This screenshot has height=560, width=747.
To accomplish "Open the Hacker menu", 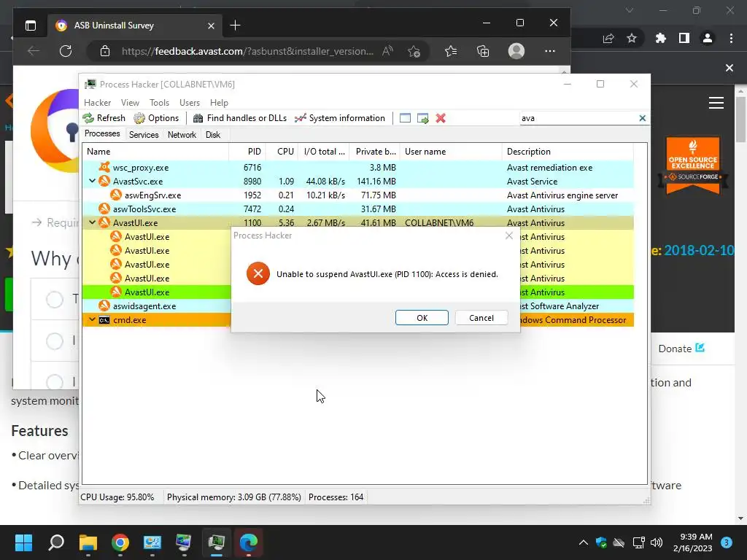I will [x=97, y=102].
